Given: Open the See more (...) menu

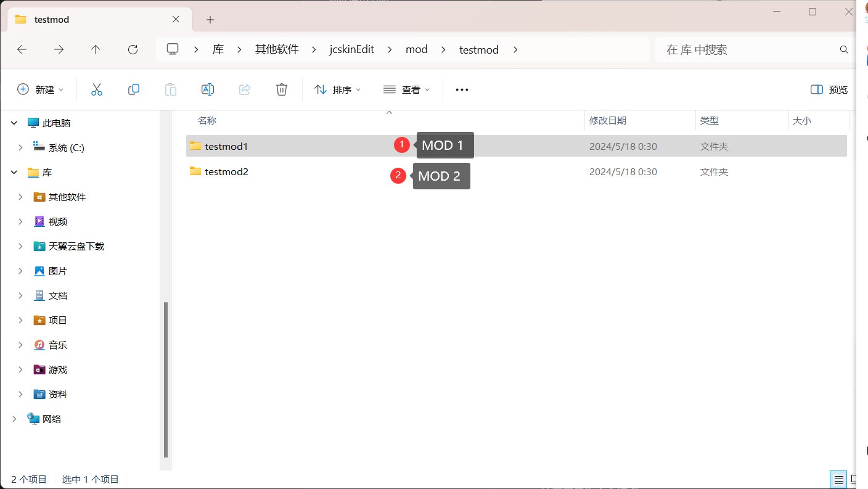Looking at the screenshot, I should [462, 89].
